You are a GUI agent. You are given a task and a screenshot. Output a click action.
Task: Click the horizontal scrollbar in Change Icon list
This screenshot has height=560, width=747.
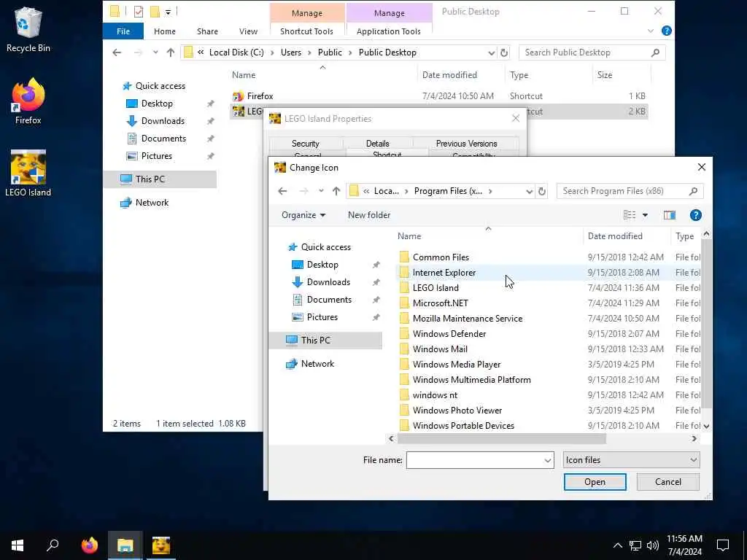501,438
